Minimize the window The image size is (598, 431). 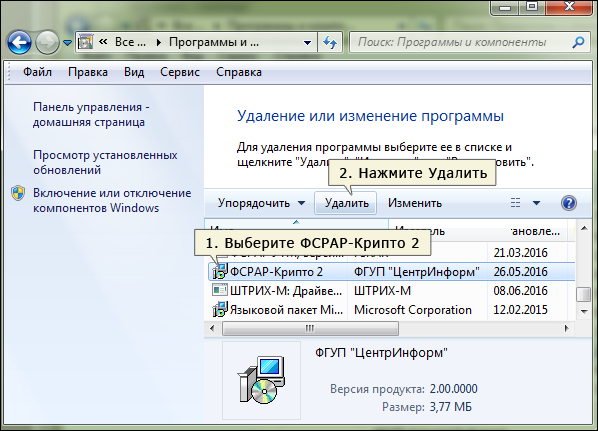(505, 7)
